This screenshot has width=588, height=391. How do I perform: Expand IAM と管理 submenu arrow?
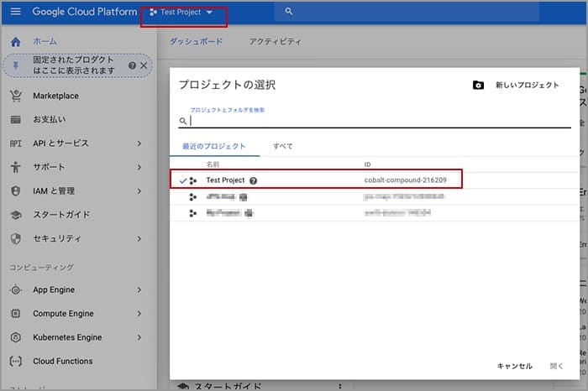[139, 191]
